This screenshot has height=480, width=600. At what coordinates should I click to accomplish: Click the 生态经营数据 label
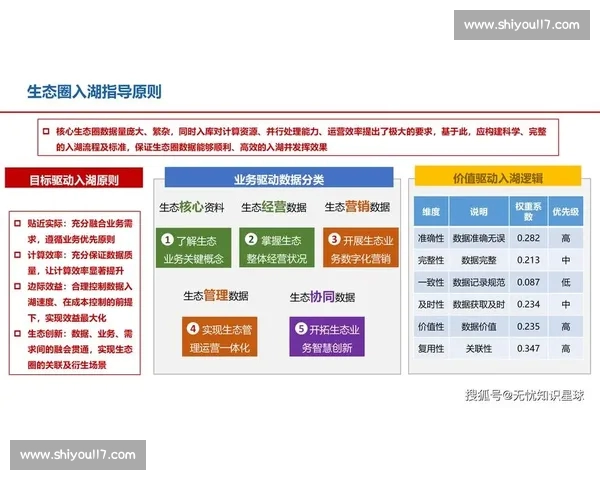(x=274, y=207)
